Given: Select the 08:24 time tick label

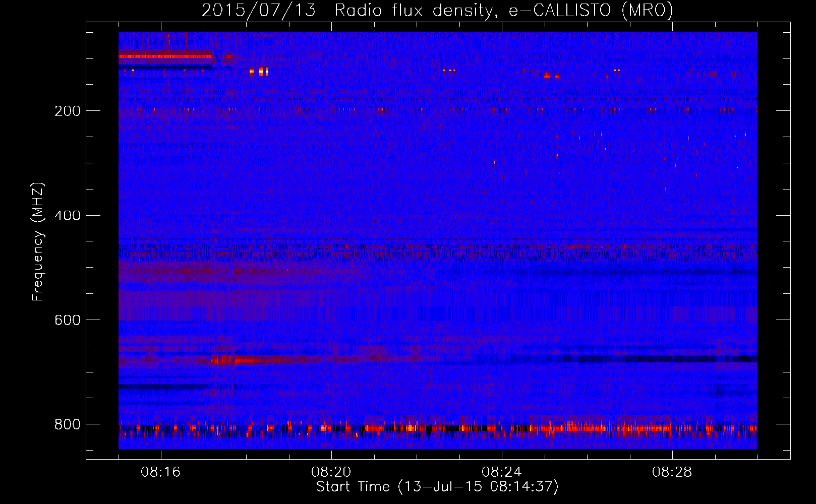Looking at the screenshot, I should tap(502, 472).
